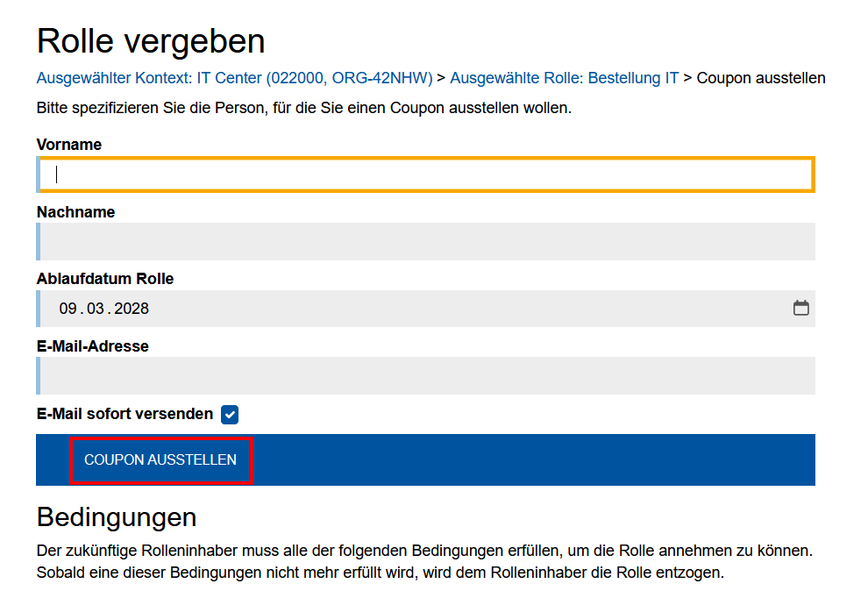Viewport: 868px width, 598px height.
Task: Click the "Rolle vergeben" page heading
Action: point(150,40)
